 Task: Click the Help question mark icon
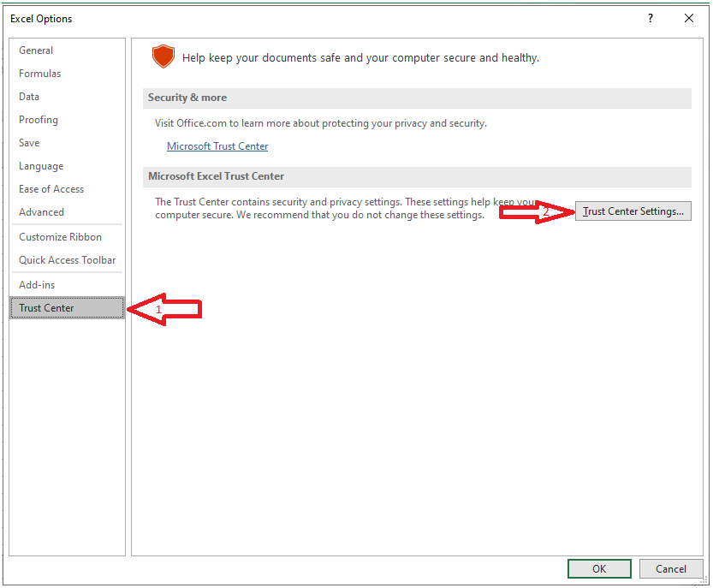click(651, 18)
